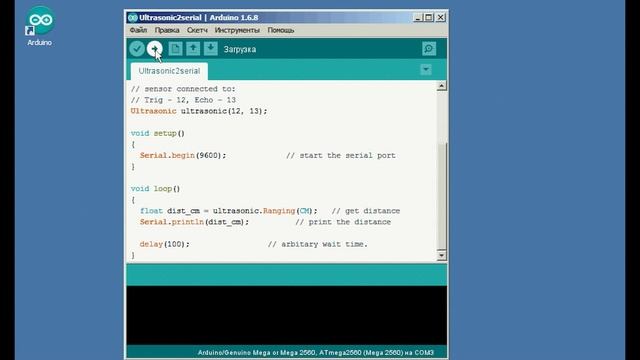Click the '// get distance' comment
This screenshot has height=360, width=640.
click(x=366, y=211)
